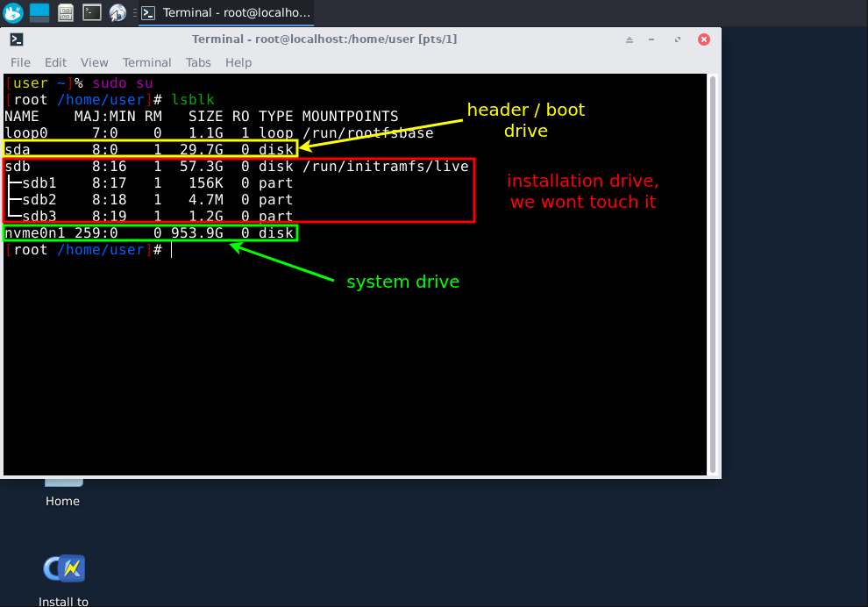Close the terminal window with red X
Viewport: 868px width, 607px height.
point(703,39)
